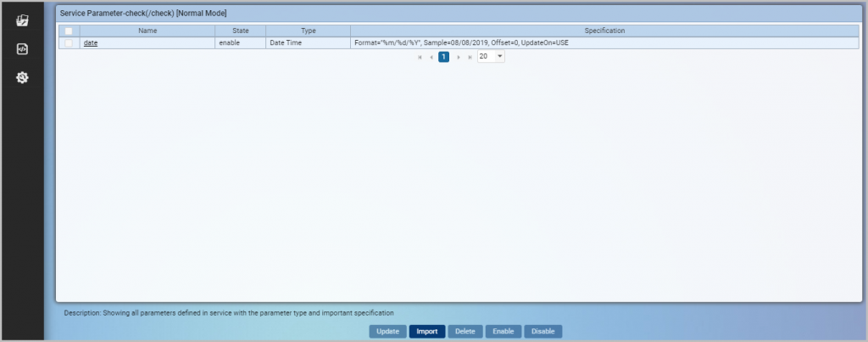868x342 pixels.
Task: Go to previous page arrow
Action: 431,57
